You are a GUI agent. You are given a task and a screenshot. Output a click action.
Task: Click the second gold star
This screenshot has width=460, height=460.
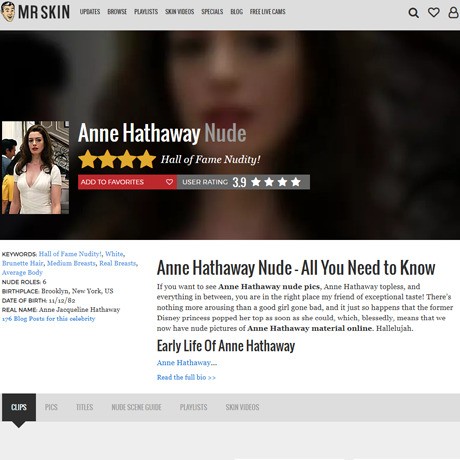[107, 159]
